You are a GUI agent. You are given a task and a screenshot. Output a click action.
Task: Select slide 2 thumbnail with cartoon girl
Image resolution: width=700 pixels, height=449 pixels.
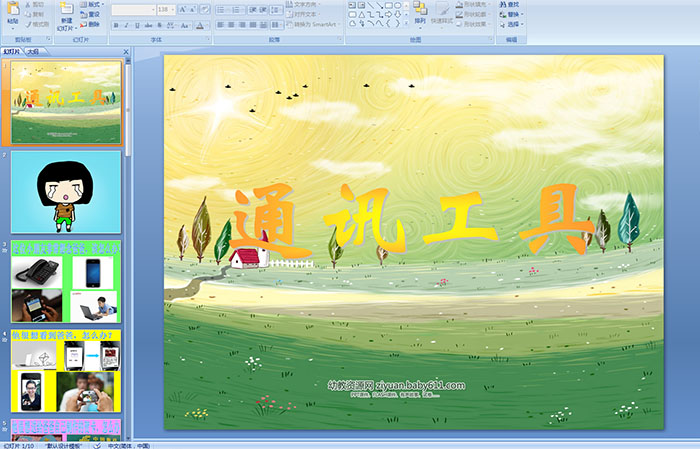tap(66, 191)
